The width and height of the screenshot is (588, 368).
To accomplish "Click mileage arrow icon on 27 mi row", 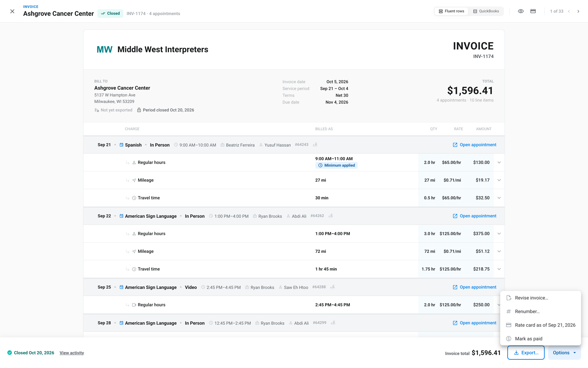I will coord(134,180).
